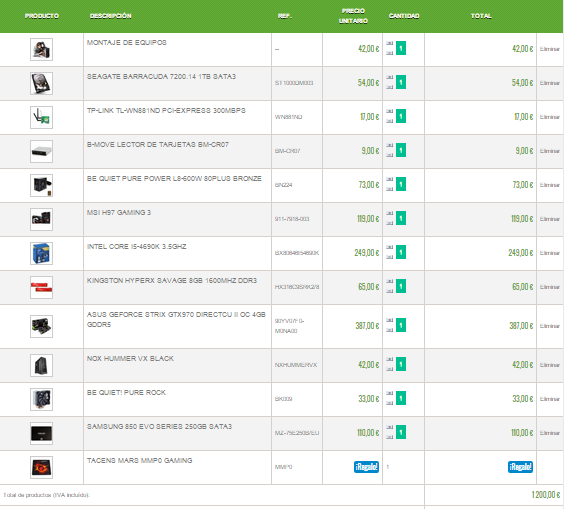Viewport: 567px width, 509px height.
Task: Open the Seagate Barracuda hard drive thumbnail
Action: (x=41, y=84)
